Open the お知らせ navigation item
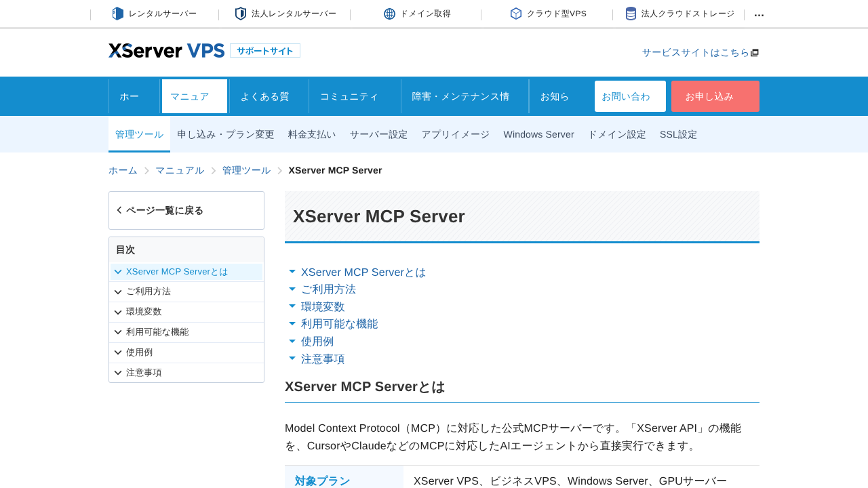The image size is (868, 488). click(559, 96)
